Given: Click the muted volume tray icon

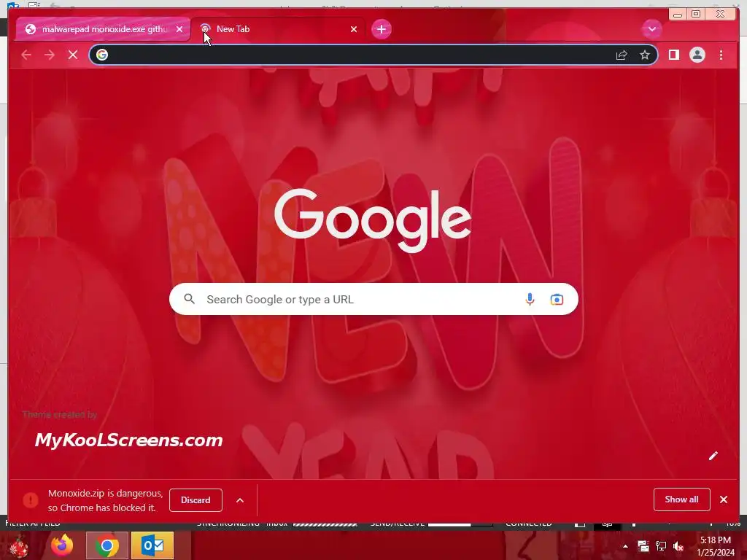Looking at the screenshot, I should tap(678, 546).
